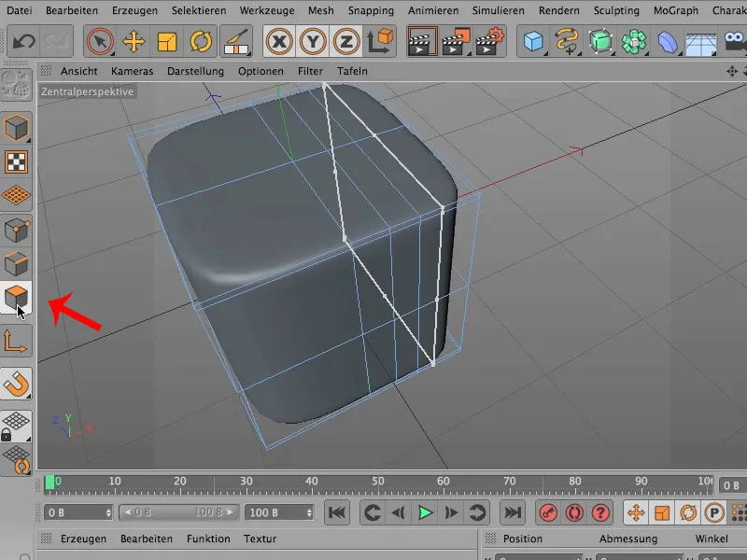This screenshot has height=560, width=747.
Task: Click Make Editable globe icon
Action: pos(16,85)
